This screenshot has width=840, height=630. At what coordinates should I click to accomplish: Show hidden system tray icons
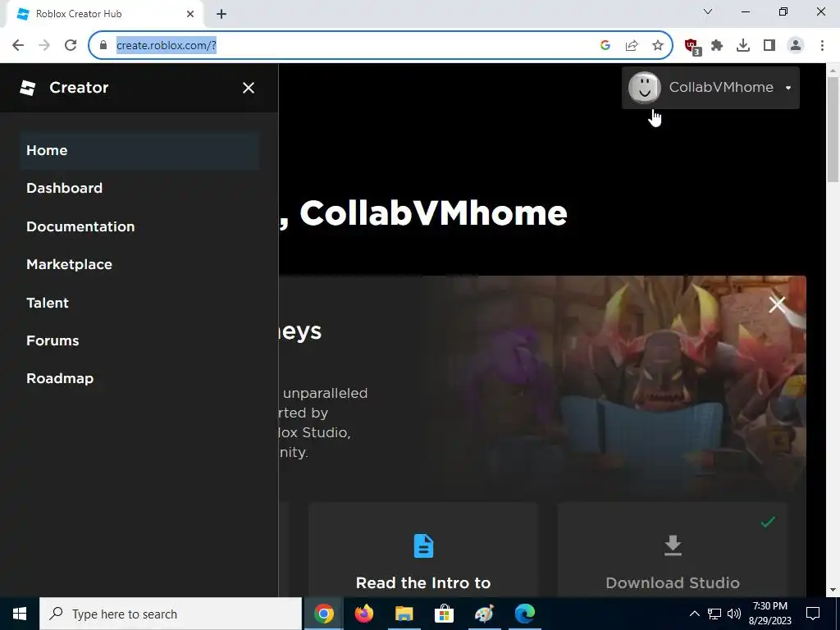coord(694,614)
